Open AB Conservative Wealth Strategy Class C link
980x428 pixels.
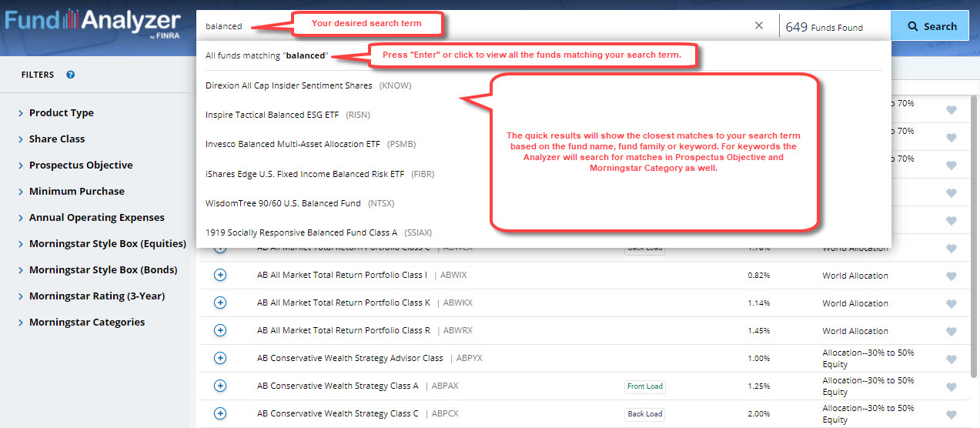(x=337, y=413)
